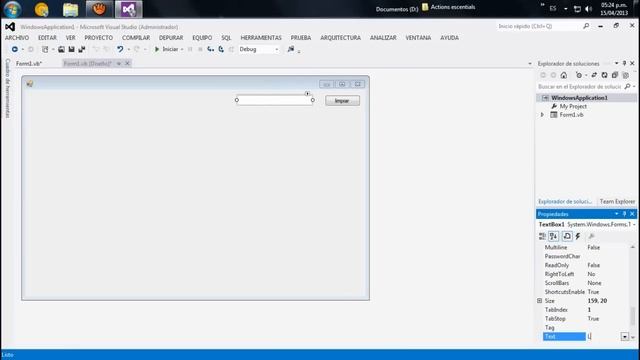Click the save all toolbar icon
Screen dimensions: 640x360
coord(82,49)
